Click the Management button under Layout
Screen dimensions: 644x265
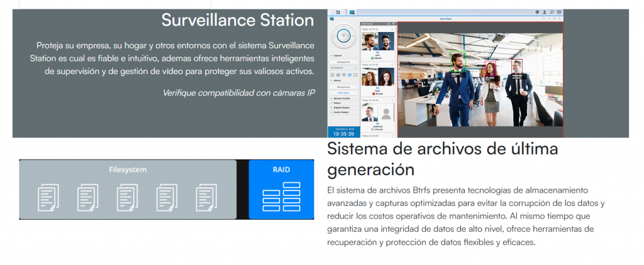pyautogui.click(x=343, y=62)
